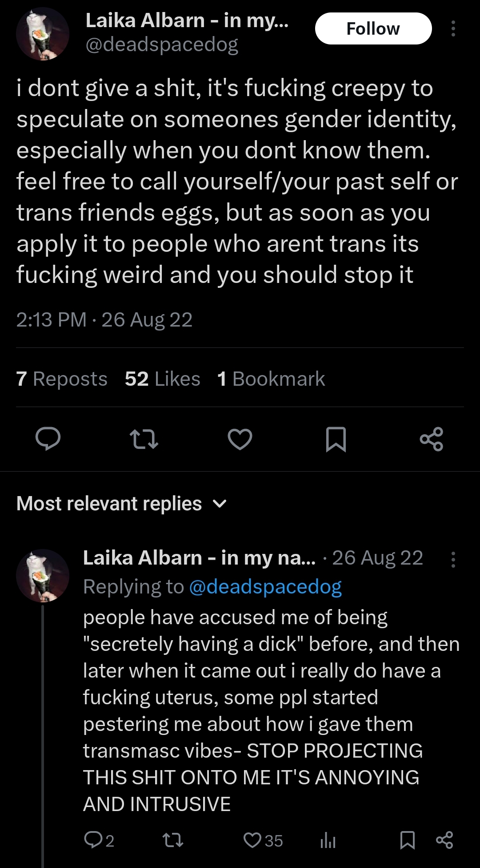Image resolution: width=480 pixels, height=868 pixels.
Task: Share the main post
Action: tap(432, 439)
